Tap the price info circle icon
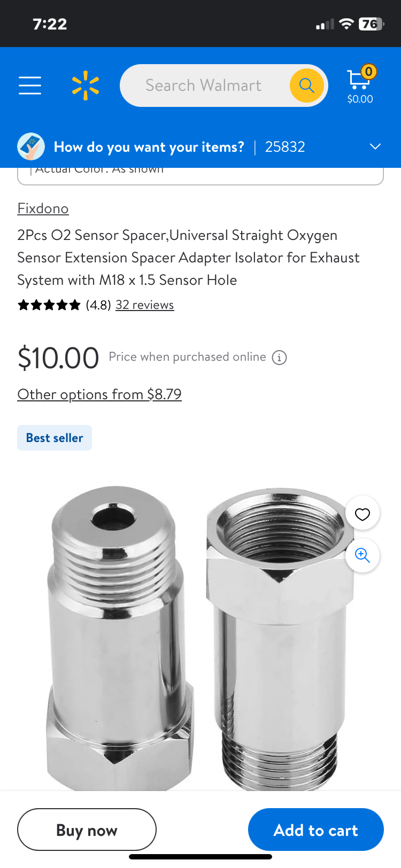Image resolution: width=401 pixels, height=868 pixels. click(279, 358)
